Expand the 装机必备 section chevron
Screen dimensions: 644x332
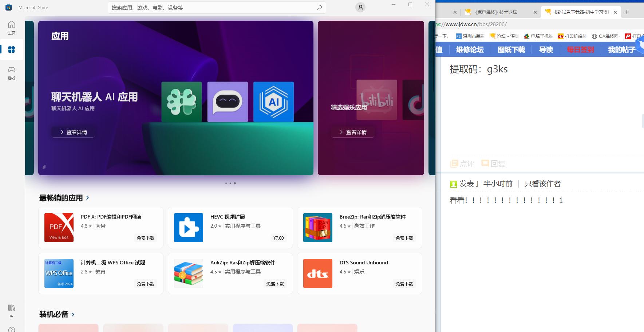coord(73,314)
